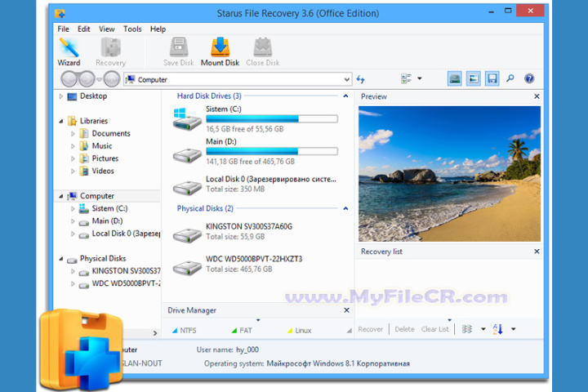Click the Save Disk icon
The height and width of the screenshot is (392, 588).
click(179, 52)
